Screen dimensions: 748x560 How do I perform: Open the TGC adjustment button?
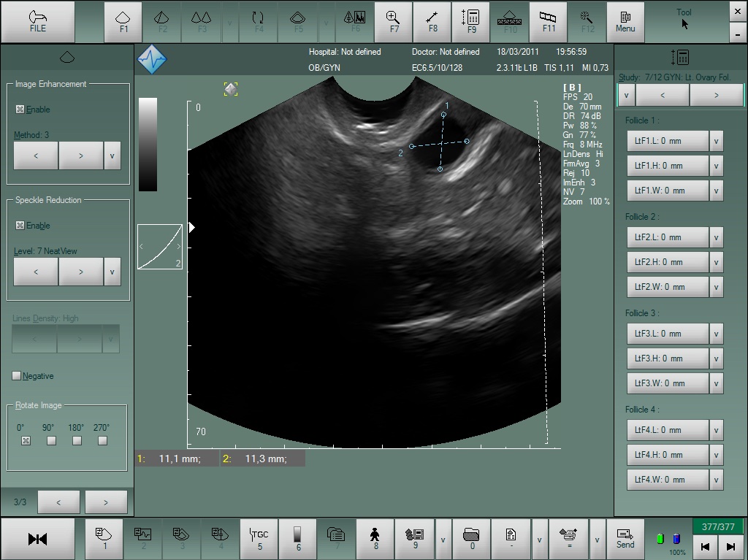click(259, 538)
